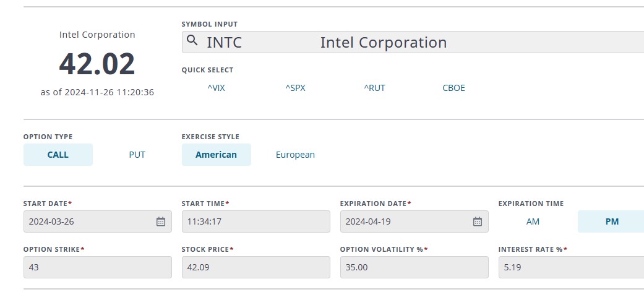Click the Option Volatility field showing 35.00

(414, 267)
